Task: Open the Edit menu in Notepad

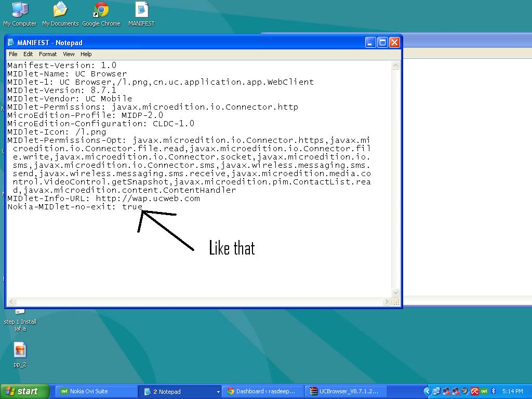Action: (28, 54)
